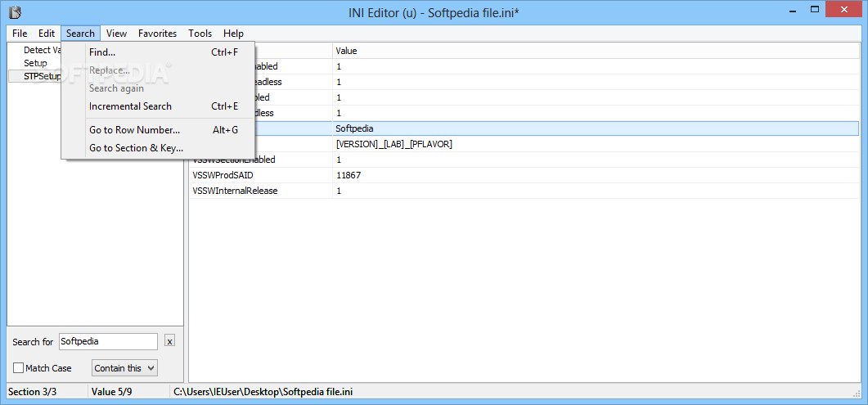868x405 pixels.
Task: Choose Incremental Search menu entry
Action: click(158, 106)
